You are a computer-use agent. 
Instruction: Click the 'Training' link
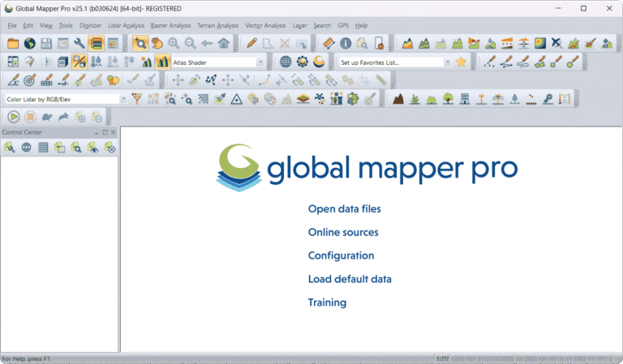(328, 302)
